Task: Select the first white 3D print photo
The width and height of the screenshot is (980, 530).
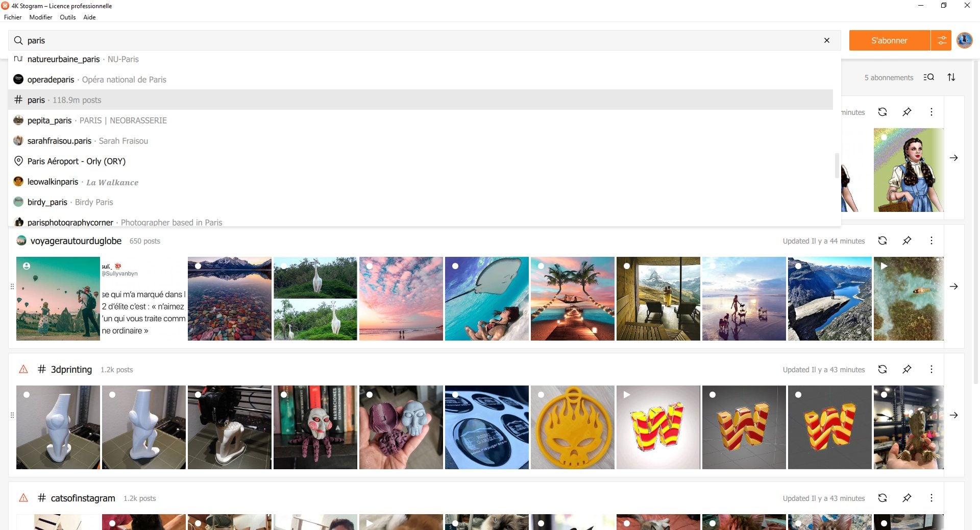Action: point(58,427)
